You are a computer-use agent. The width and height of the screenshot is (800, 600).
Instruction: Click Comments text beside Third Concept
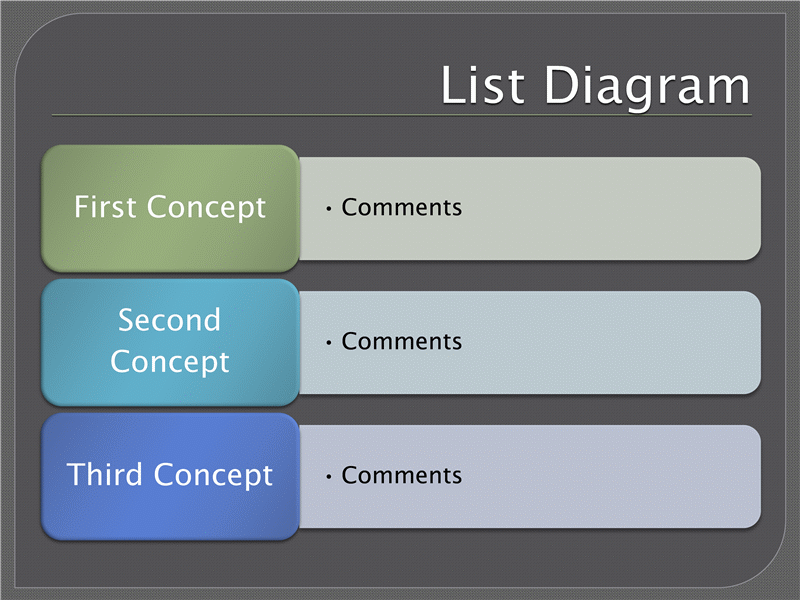pos(402,476)
